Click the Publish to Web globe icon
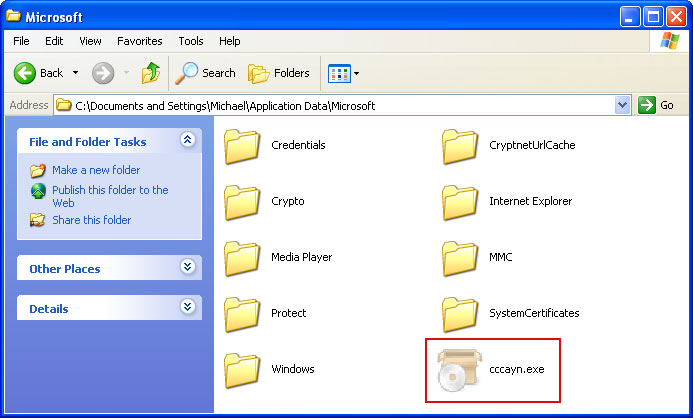 (x=38, y=191)
